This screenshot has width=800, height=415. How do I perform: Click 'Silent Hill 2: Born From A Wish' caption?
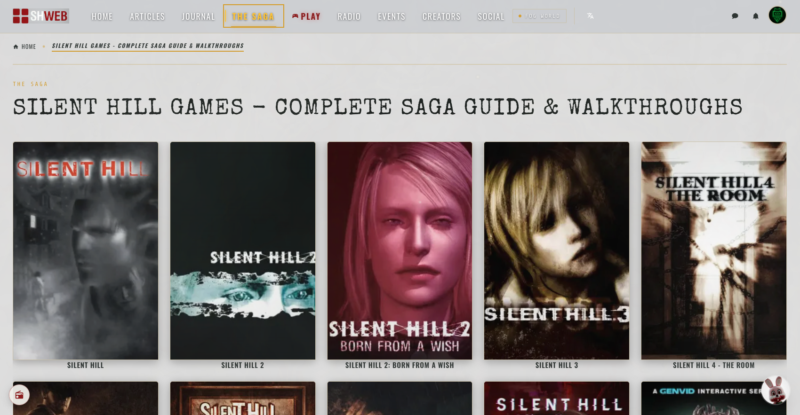tap(399, 365)
